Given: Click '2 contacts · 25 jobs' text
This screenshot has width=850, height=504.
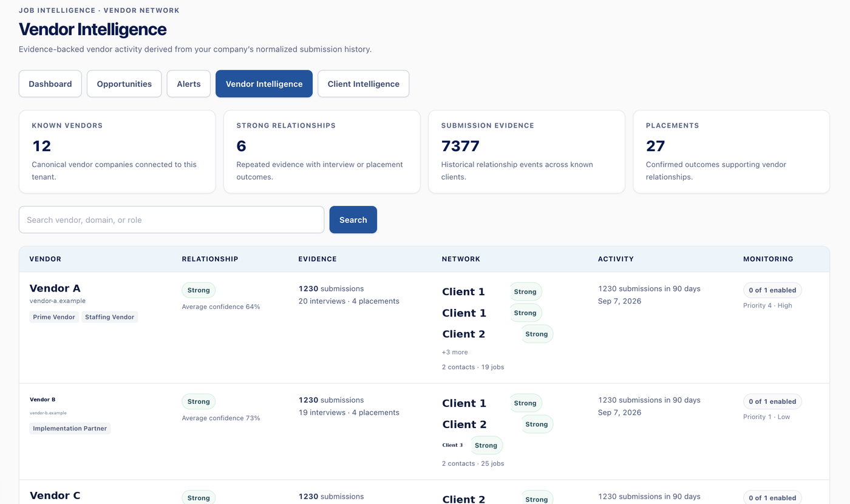Looking at the screenshot, I should click(473, 463).
